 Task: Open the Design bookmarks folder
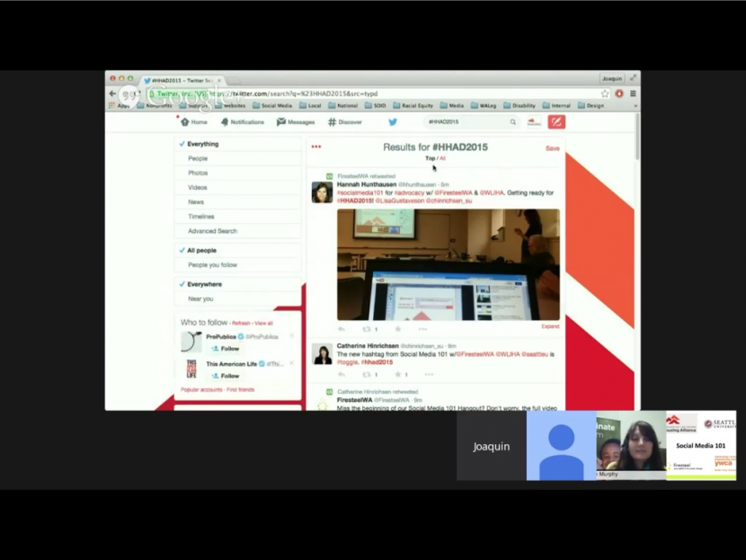591,106
